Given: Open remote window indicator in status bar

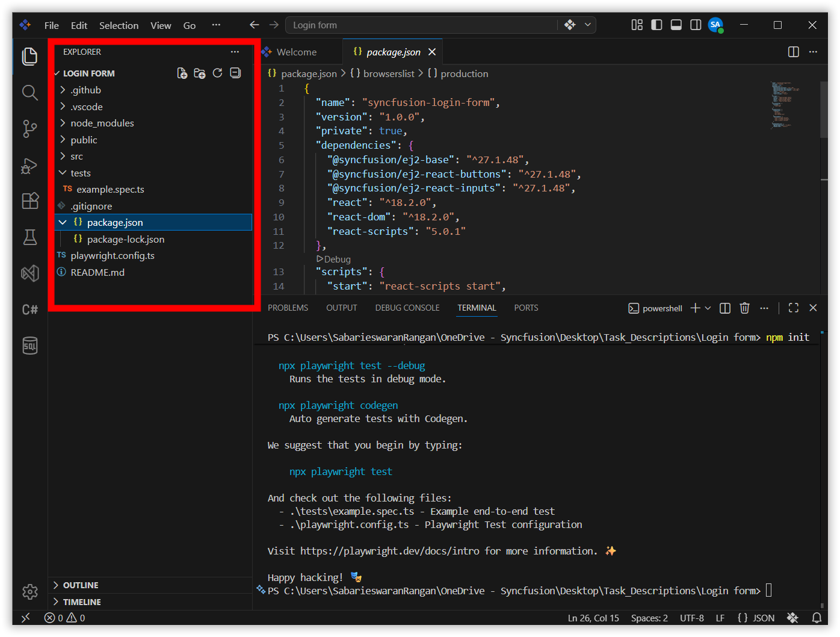Looking at the screenshot, I should tap(25, 618).
